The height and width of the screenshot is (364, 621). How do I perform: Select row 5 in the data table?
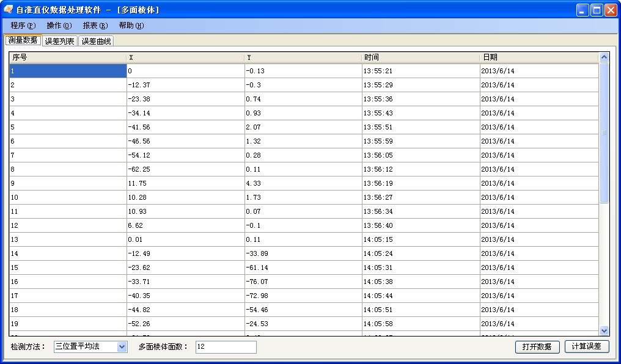point(67,127)
